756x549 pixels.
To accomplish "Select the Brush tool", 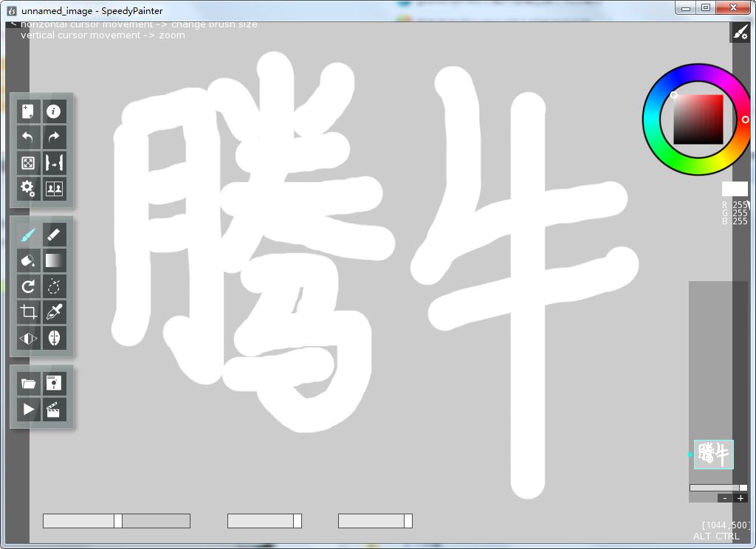I will (x=28, y=235).
